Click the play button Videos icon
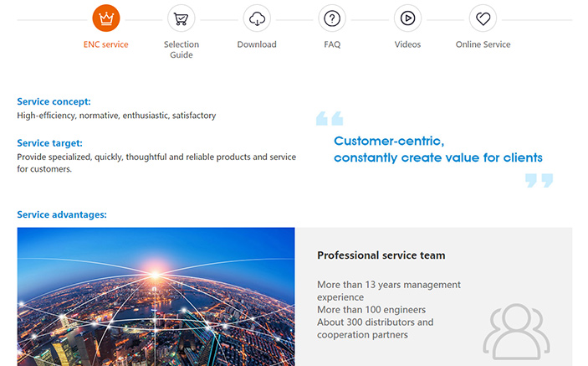Viewport: 588px width, 366px height. tap(407, 18)
